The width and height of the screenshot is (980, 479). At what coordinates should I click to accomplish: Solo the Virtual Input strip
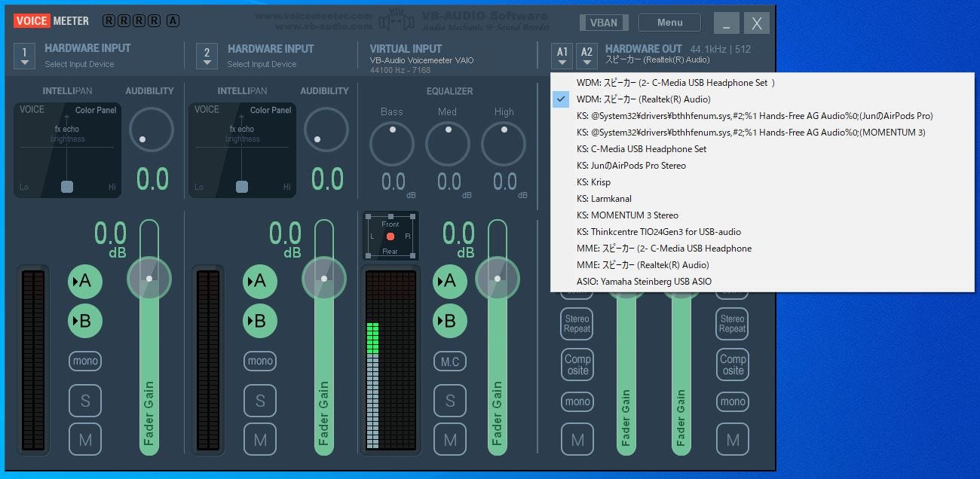pos(450,401)
